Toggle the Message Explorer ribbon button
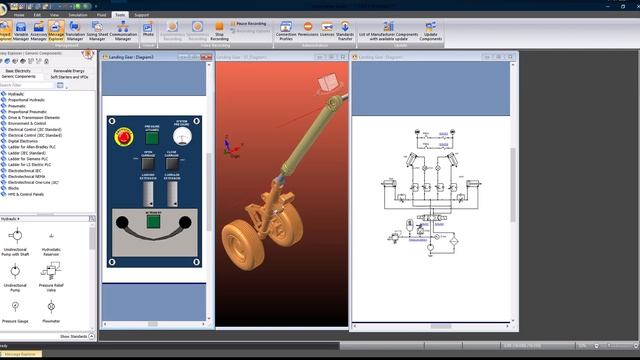Image resolution: width=640 pixels, height=360 pixels. (56, 31)
